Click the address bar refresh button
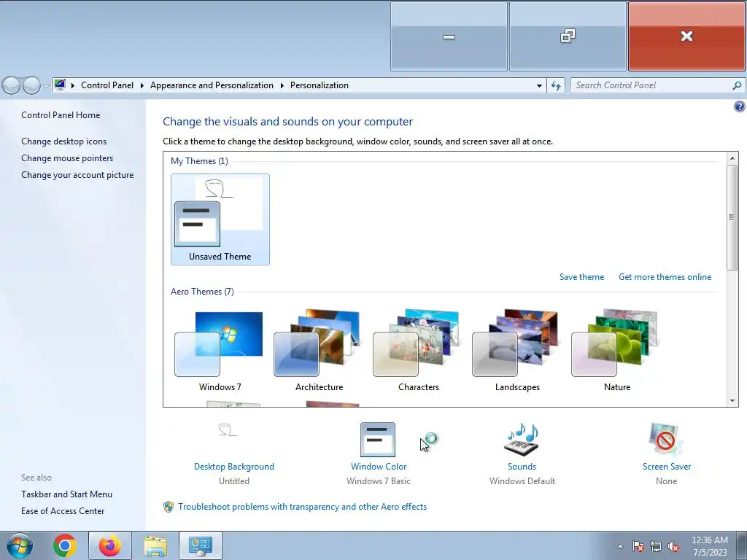Screen dimensions: 747x560 555,86
